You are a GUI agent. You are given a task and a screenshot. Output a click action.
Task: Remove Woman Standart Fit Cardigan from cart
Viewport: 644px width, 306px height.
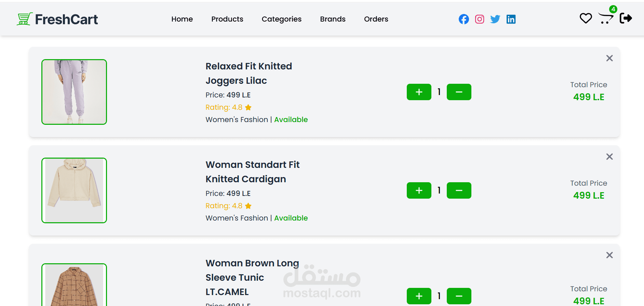point(609,157)
